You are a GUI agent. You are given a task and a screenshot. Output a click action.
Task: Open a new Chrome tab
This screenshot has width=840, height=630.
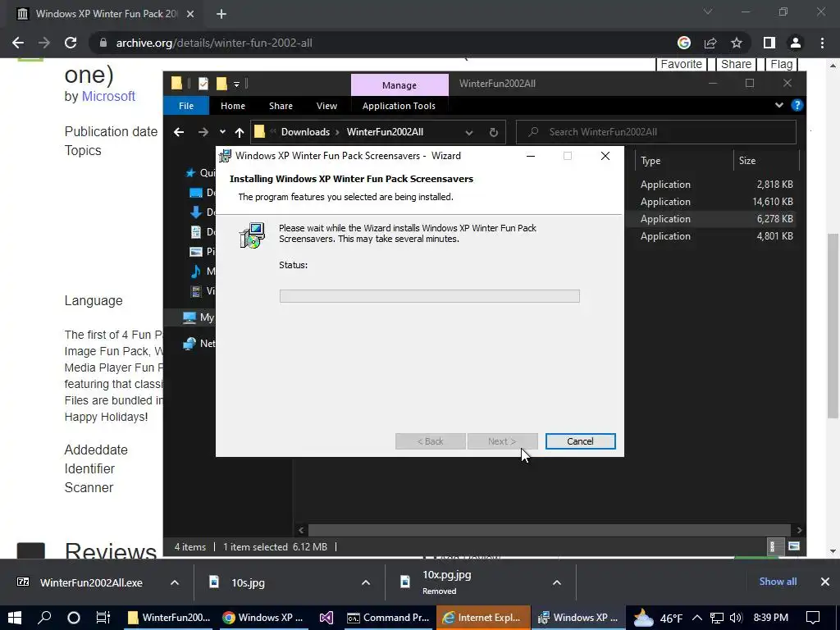221,14
